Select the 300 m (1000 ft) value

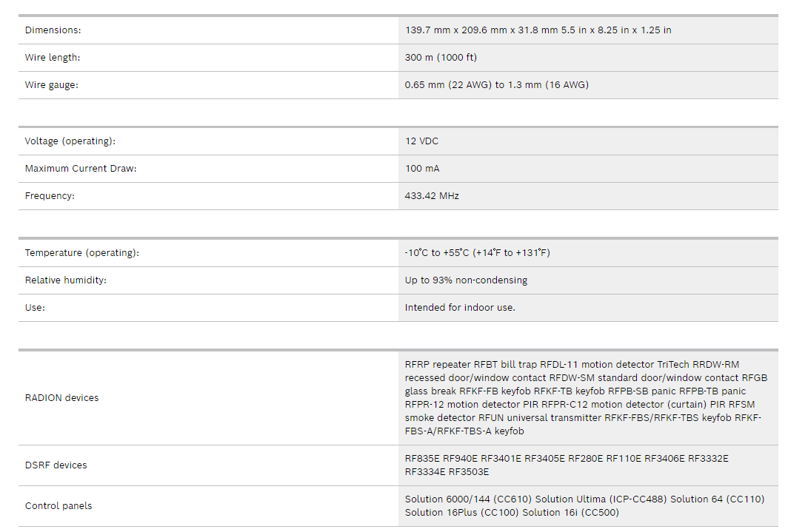[x=442, y=58]
